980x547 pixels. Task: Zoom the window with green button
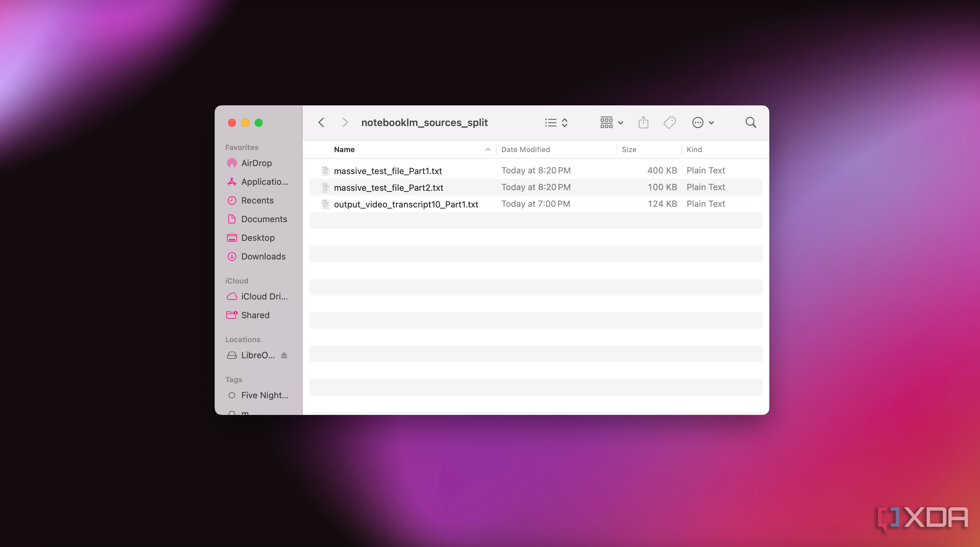(x=258, y=122)
